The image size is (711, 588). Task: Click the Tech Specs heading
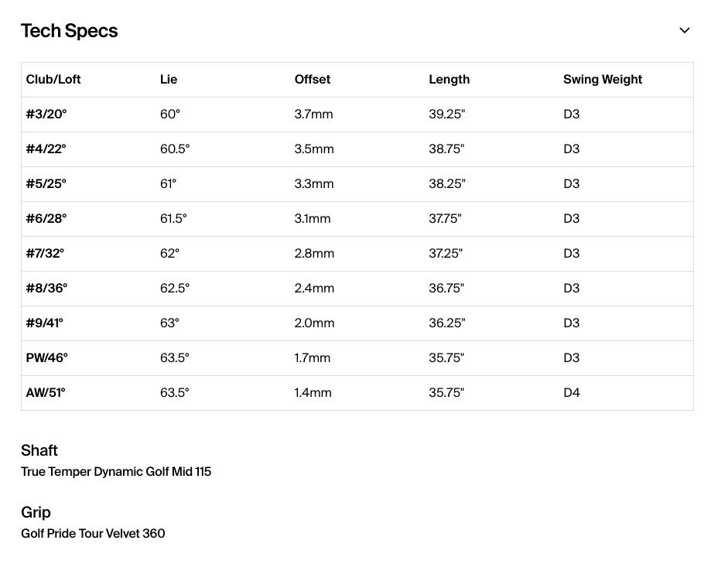pyautogui.click(x=70, y=31)
